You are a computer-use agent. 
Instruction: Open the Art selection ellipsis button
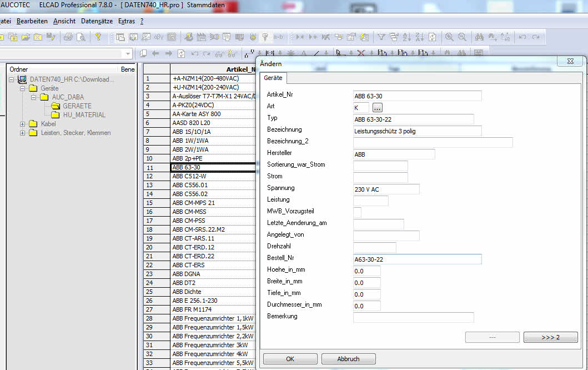point(377,108)
